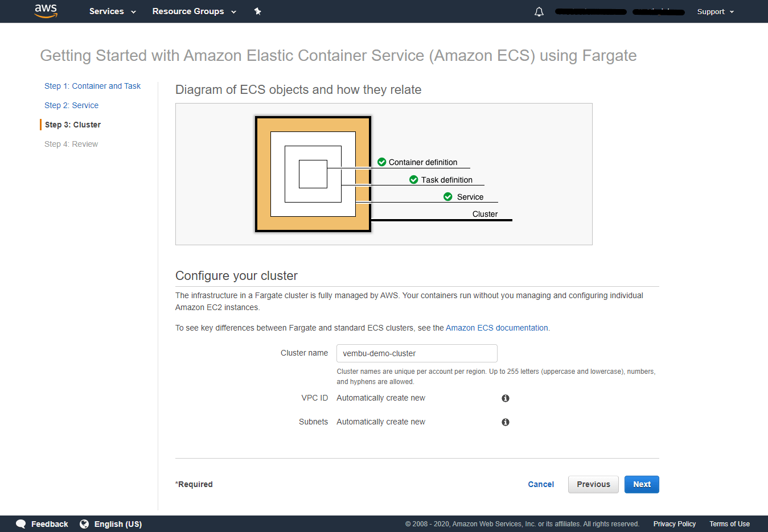
Task: Click the Service green checkmark
Action: (x=448, y=197)
